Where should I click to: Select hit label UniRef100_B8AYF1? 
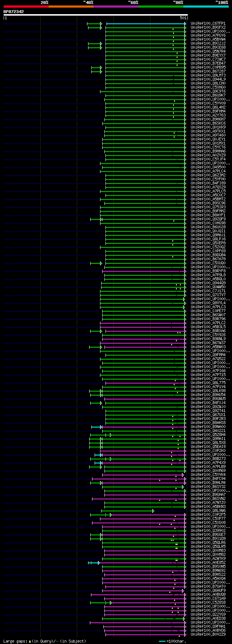pyautogui.click(x=208, y=215)
